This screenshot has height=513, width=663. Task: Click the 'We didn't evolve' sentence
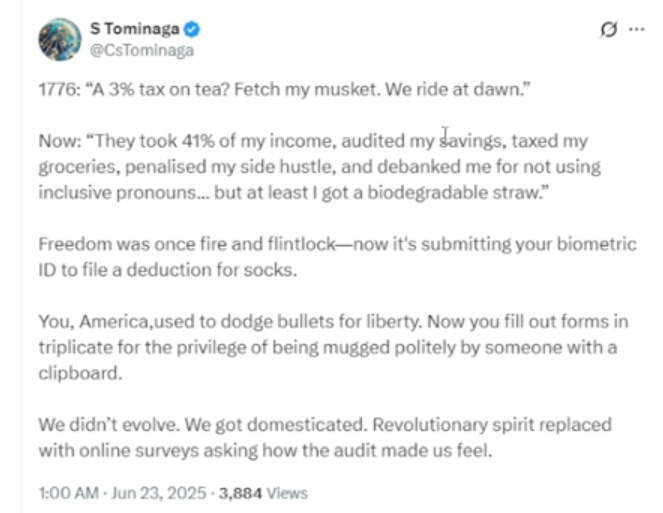coord(109,425)
